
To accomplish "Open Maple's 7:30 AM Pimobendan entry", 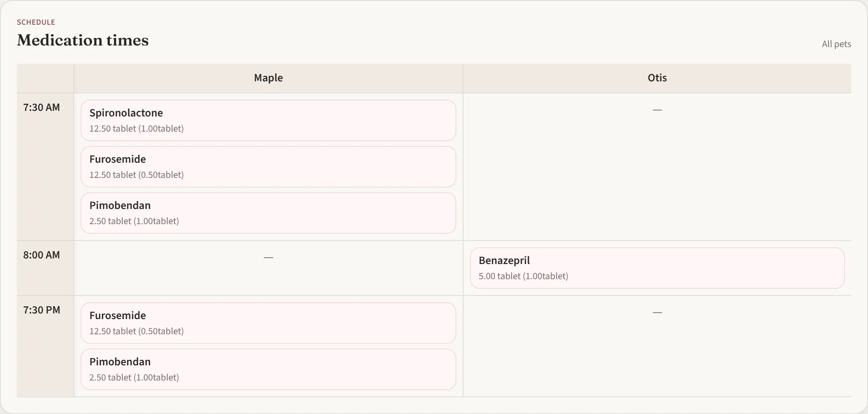I will 268,213.
